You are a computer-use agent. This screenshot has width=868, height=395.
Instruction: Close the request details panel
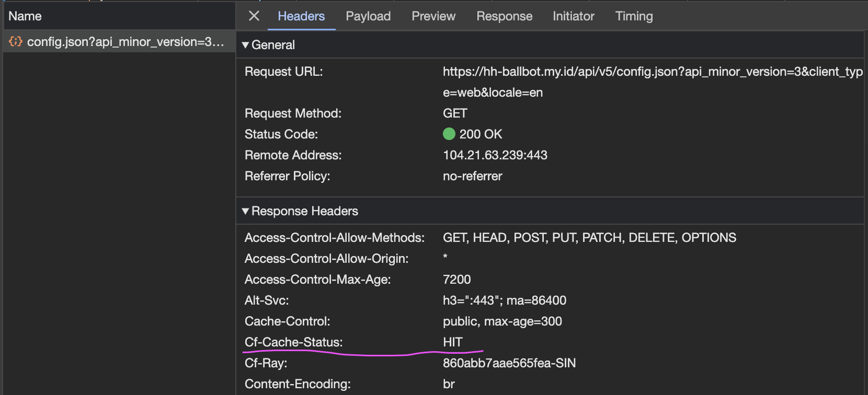click(254, 16)
